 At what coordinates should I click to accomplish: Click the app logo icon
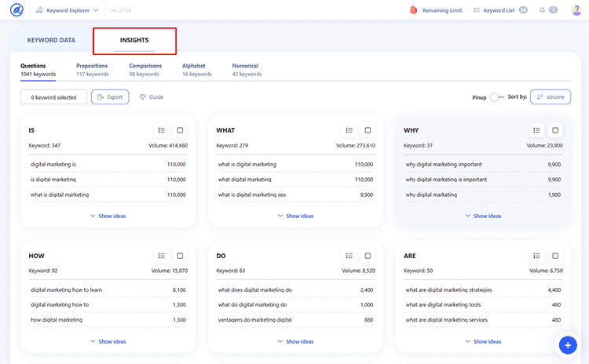coord(16,10)
